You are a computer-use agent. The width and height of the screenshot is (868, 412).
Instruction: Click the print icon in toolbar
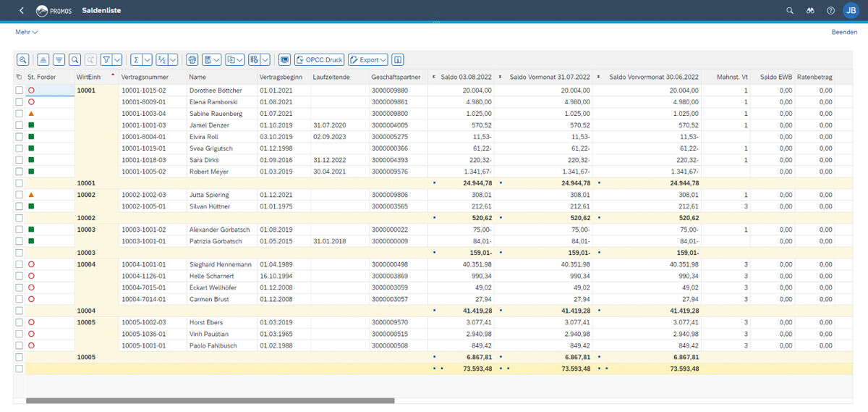point(192,60)
